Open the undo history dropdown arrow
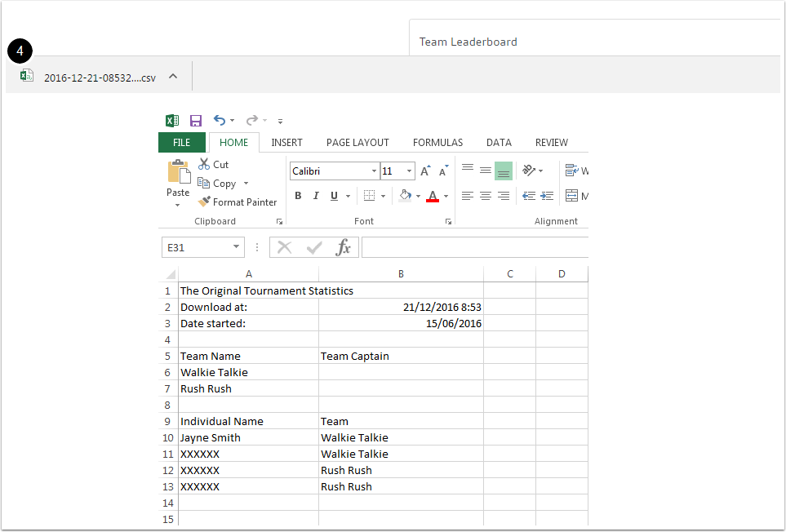The height and width of the screenshot is (532, 786). [x=232, y=121]
